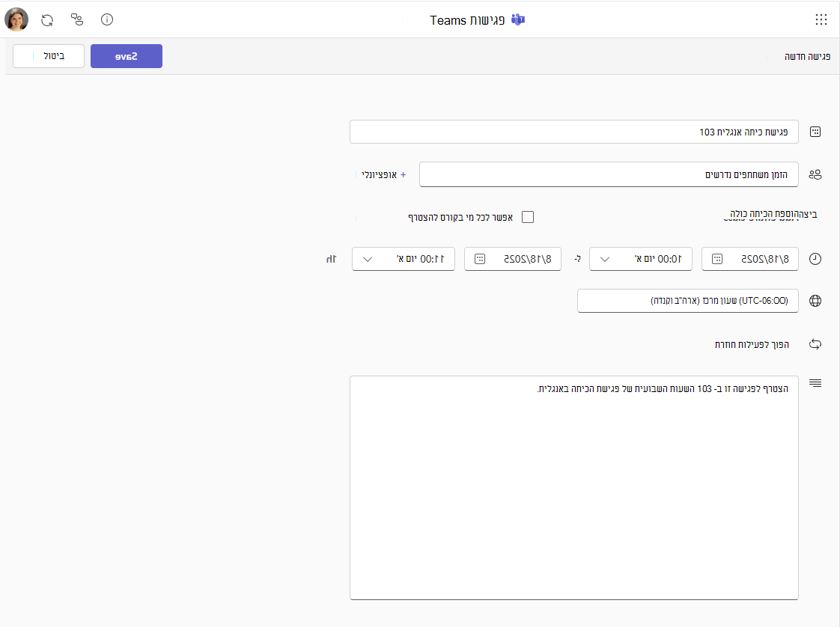Open the start date picker 8/18/2025
This screenshot has height=627, width=840.
click(x=750, y=259)
